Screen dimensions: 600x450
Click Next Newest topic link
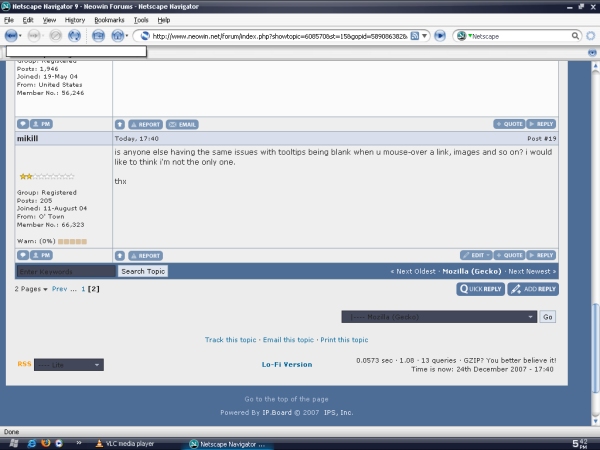532,271
